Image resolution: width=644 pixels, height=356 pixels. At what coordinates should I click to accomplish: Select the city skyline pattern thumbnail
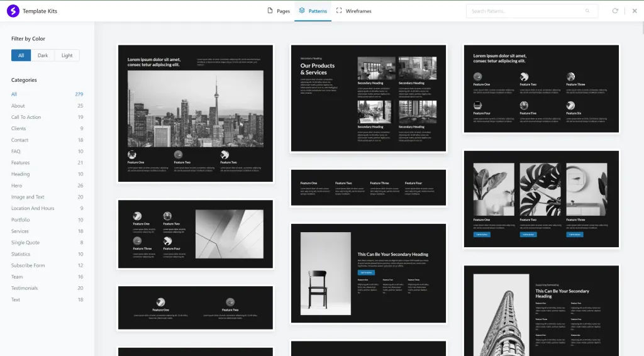[x=196, y=113]
